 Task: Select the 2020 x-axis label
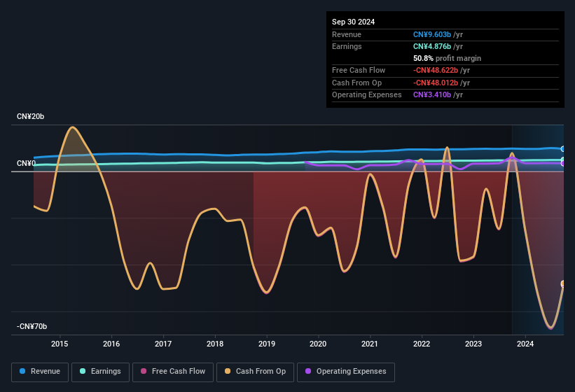point(318,344)
